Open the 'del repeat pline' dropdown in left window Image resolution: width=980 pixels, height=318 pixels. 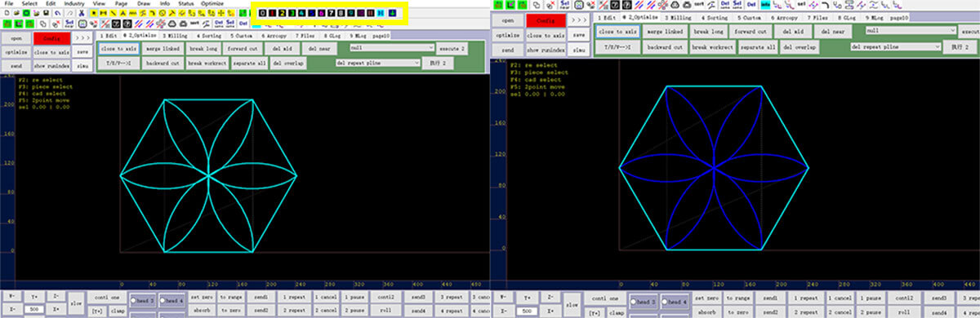tap(375, 62)
